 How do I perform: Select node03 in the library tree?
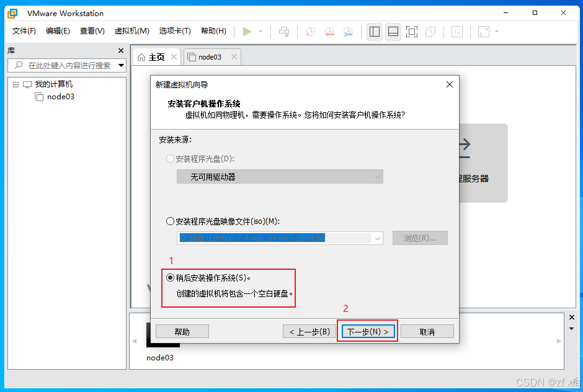tap(60, 97)
